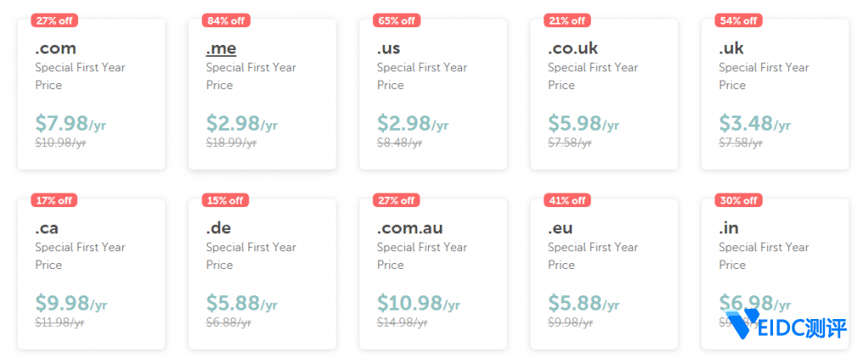Click the 27% off badge on .com

53,20
